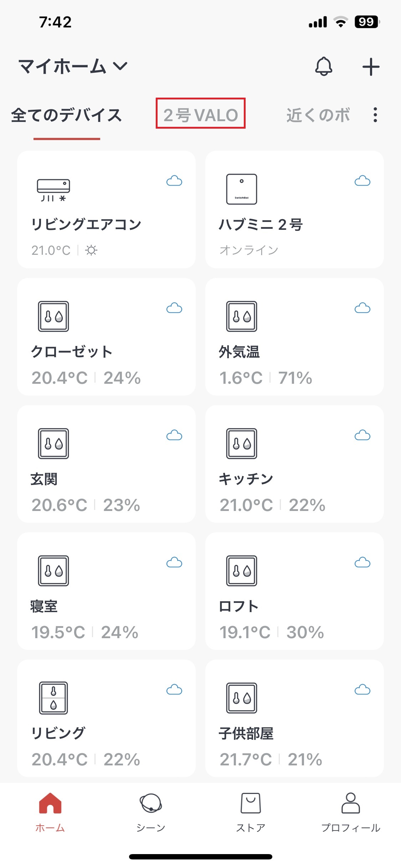The height and width of the screenshot is (868, 401).
Task: Open the キッチン sensor card
Action: (x=294, y=464)
